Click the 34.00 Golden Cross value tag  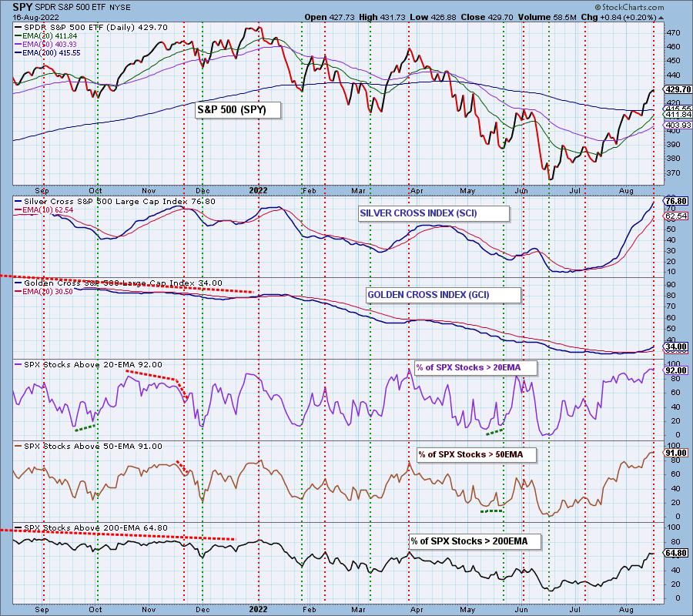coord(677,347)
